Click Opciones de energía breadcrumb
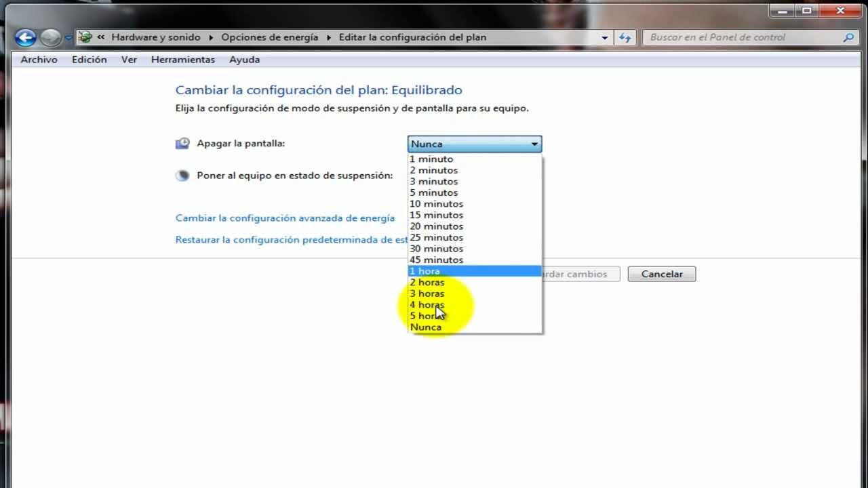Screen dimensions: 868x488 point(269,37)
